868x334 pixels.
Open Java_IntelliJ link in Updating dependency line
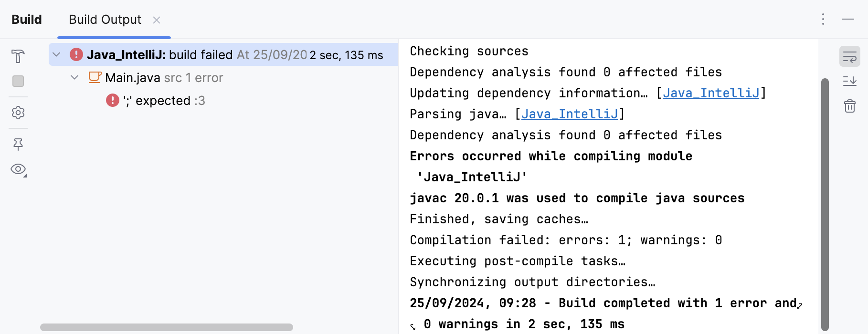[710, 93]
